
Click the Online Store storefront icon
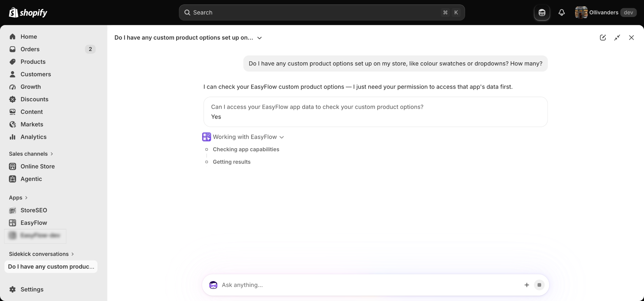click(13, 166)
